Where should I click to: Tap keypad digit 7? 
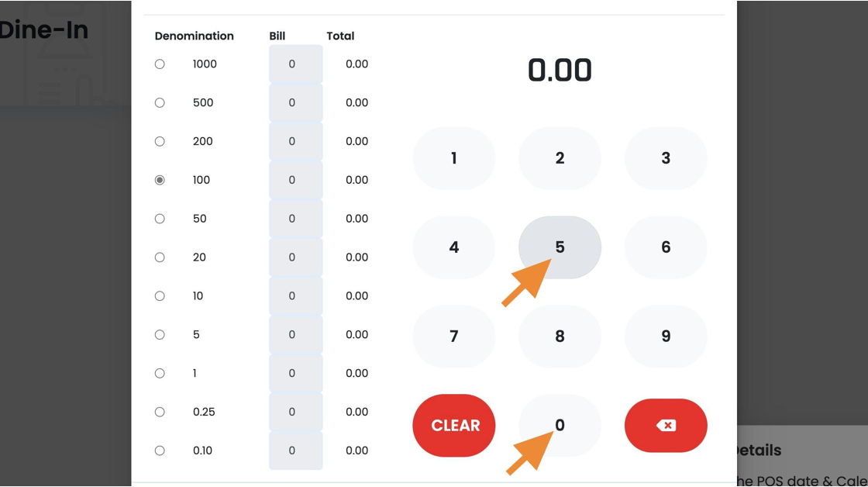click(454, 337)
